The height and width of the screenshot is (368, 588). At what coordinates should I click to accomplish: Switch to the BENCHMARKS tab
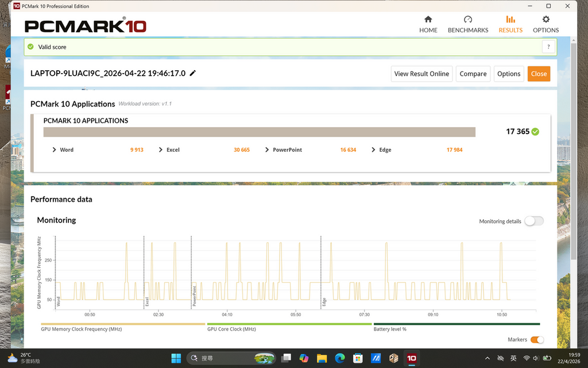pos(467,24)
